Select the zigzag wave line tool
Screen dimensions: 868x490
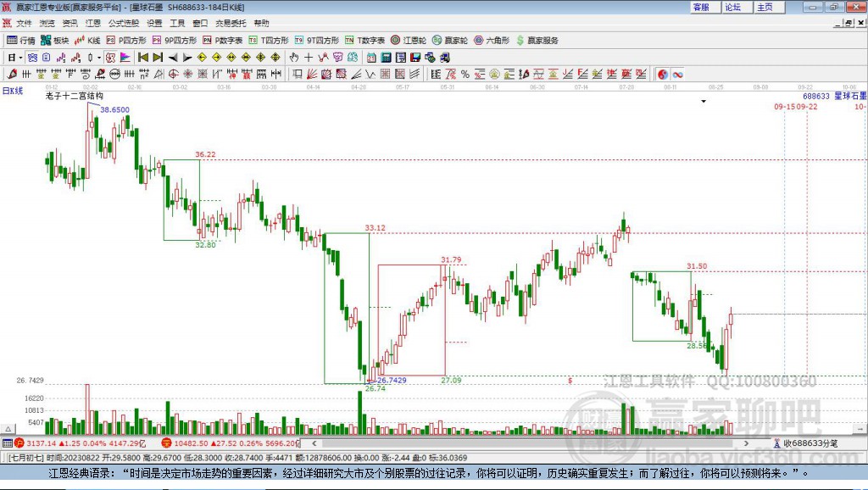pyautogui.click(x=370, y=75)
